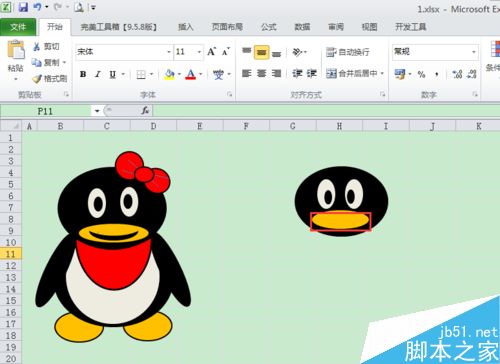Switch to 页面布局 page layout tab
The width and height of the screenshot is (500, 364).
click(227, 27)
